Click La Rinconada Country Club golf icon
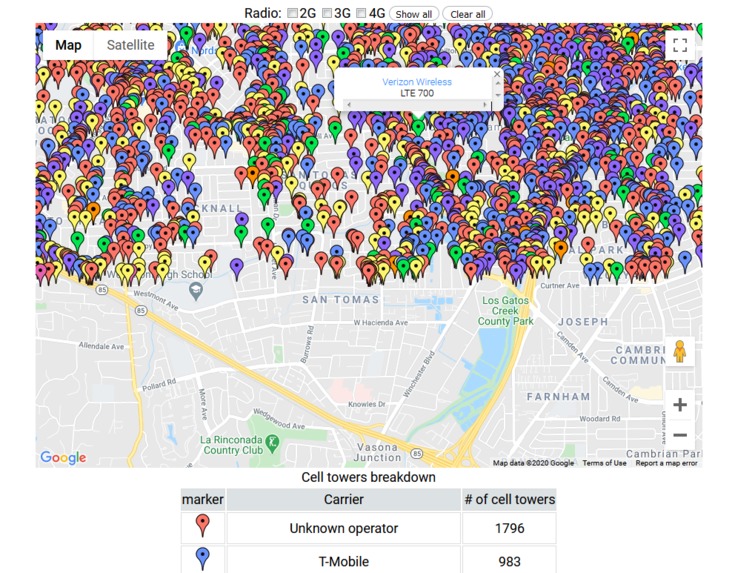 272,443
